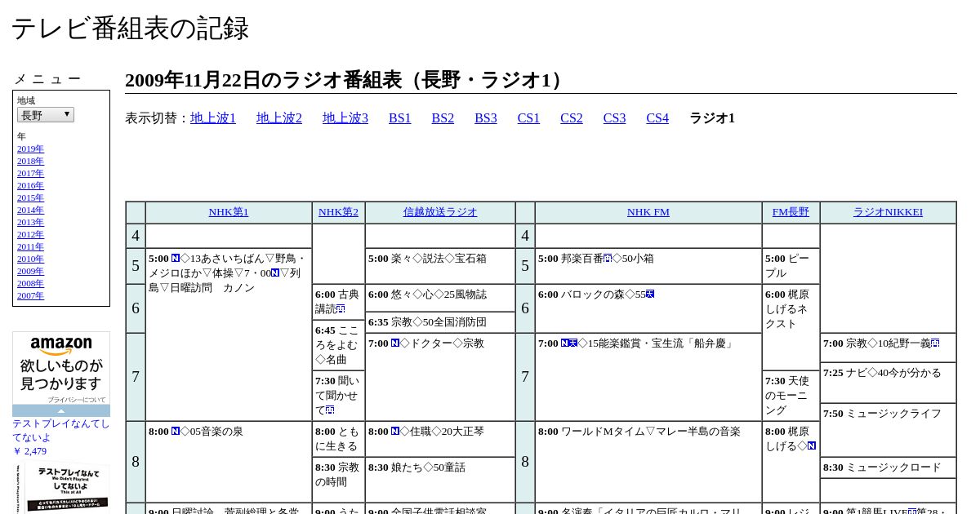
Task: Click the N icon in 8:00 梶原しげる
Action: (812, 446)
